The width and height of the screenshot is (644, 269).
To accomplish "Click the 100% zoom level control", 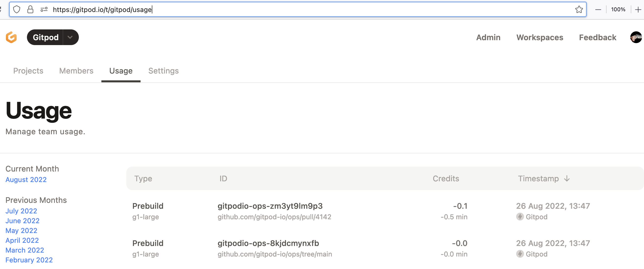I will tap(618, 10).
